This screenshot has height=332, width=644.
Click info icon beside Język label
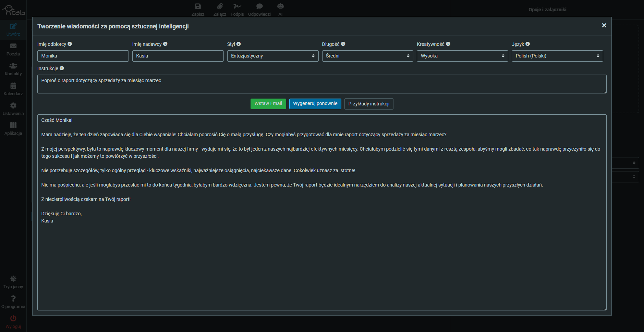point(527,44)
